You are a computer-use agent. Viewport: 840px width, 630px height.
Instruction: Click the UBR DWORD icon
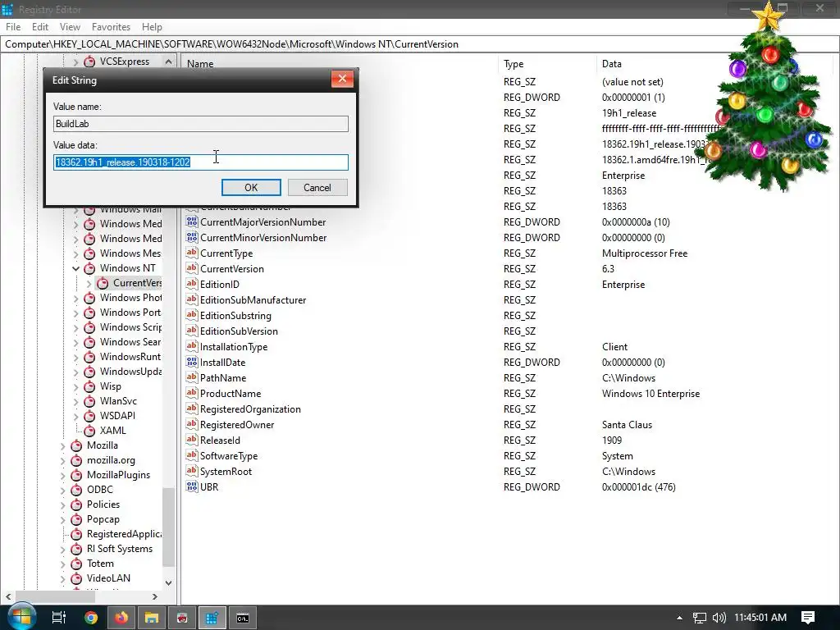pos(192,486)
